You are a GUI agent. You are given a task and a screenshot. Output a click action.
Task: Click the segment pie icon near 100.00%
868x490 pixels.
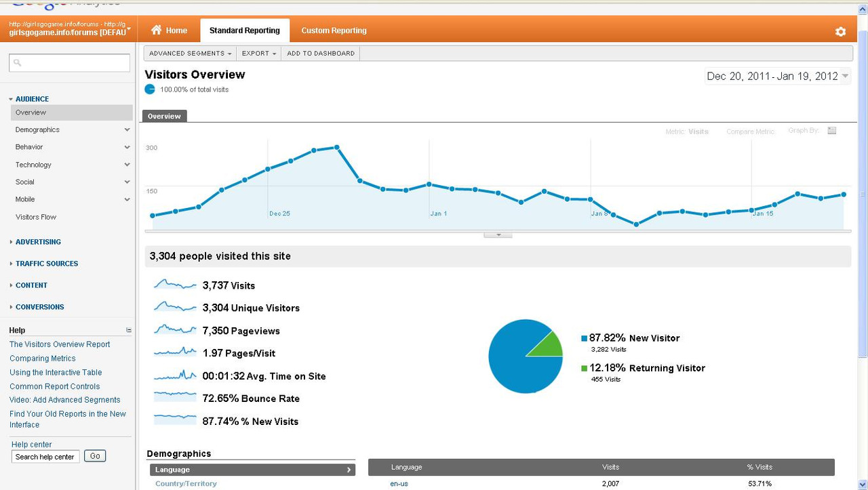click(x=150, y=89)
